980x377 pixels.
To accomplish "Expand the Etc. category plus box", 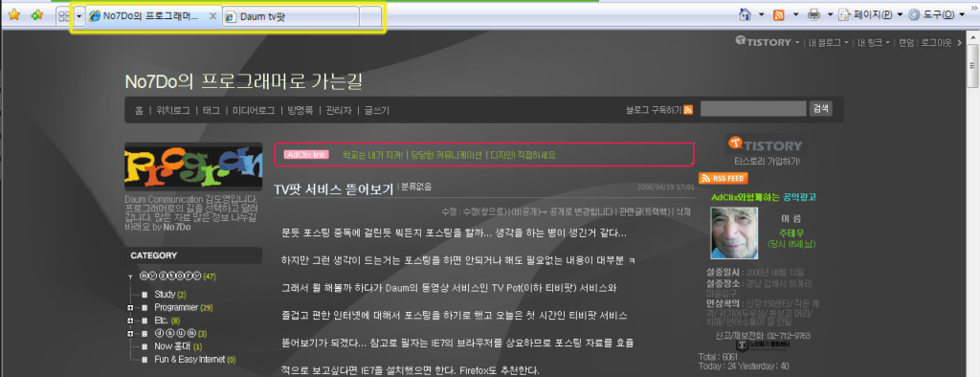I will [x=130, y=321].
